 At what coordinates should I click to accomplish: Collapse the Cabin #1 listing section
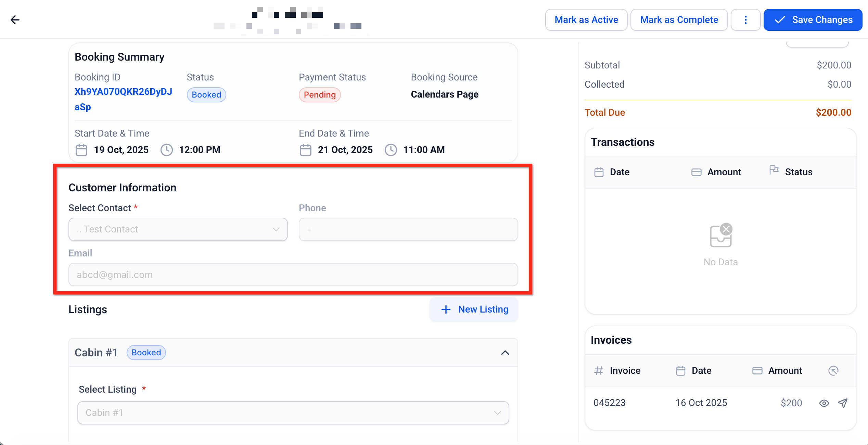[505, 353]
